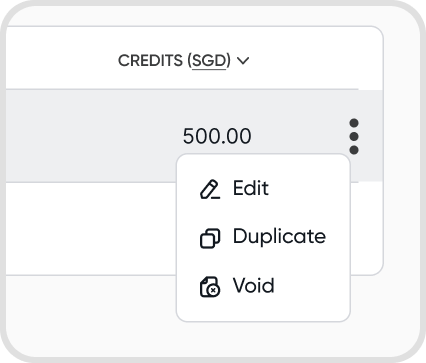
Task: Click empty header area left of CREDITS
Action: (60, 58)
